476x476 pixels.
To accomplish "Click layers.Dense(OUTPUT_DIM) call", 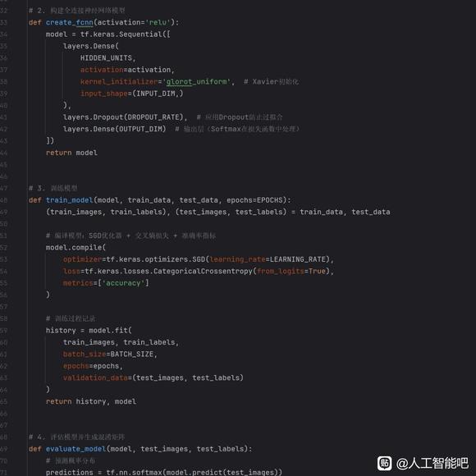I will (114, 129).
